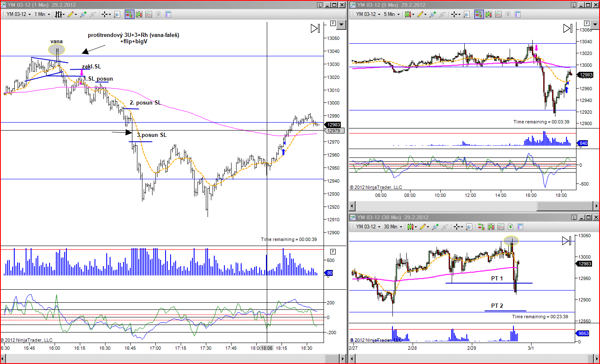This screenshot has height=364, width=600.
Task: Open chart properties in the 5 Min chart toolbar
Action: tap(518, 14)
